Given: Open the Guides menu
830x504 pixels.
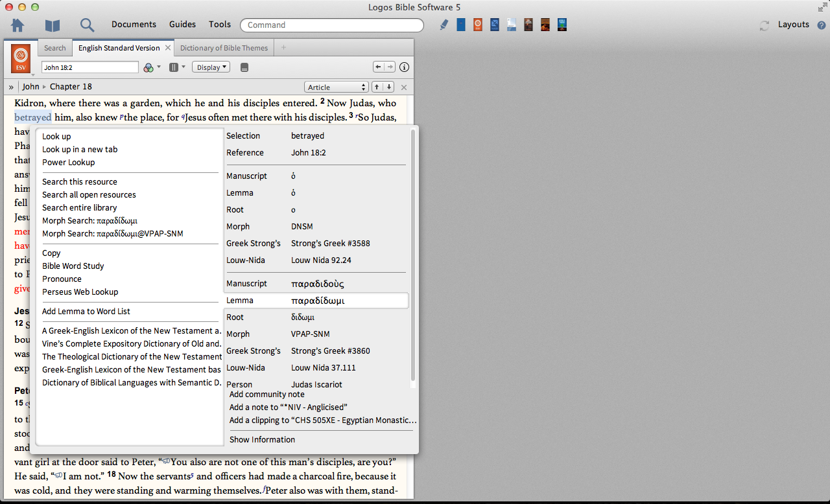Looking at the screenshot, I should click(x=182, y=25).
